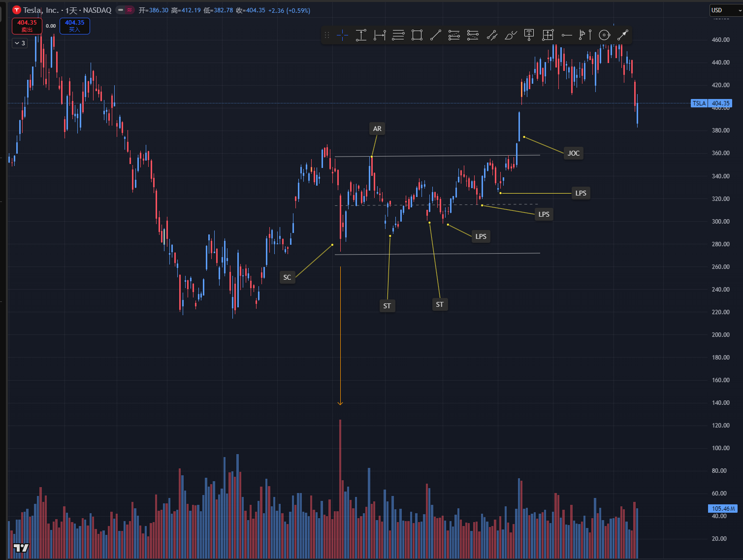
Task: Select the text label tool
Action: pos(529,35)
